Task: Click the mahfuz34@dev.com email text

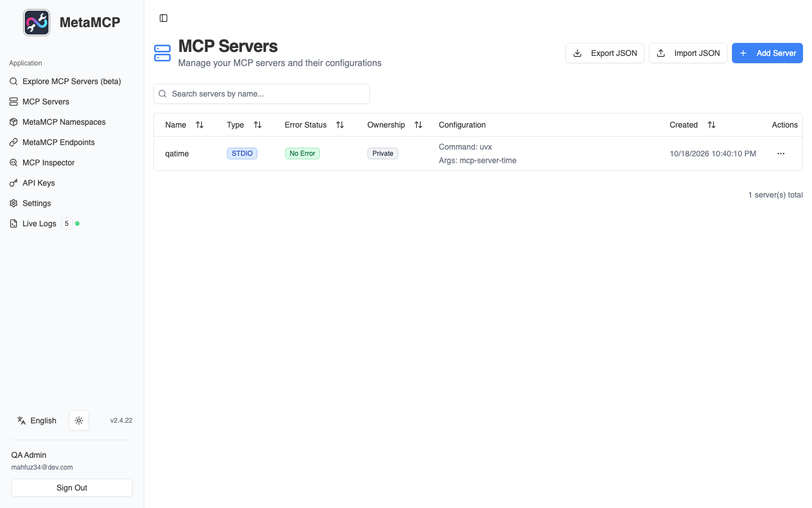Action: (x=42, y=467)
